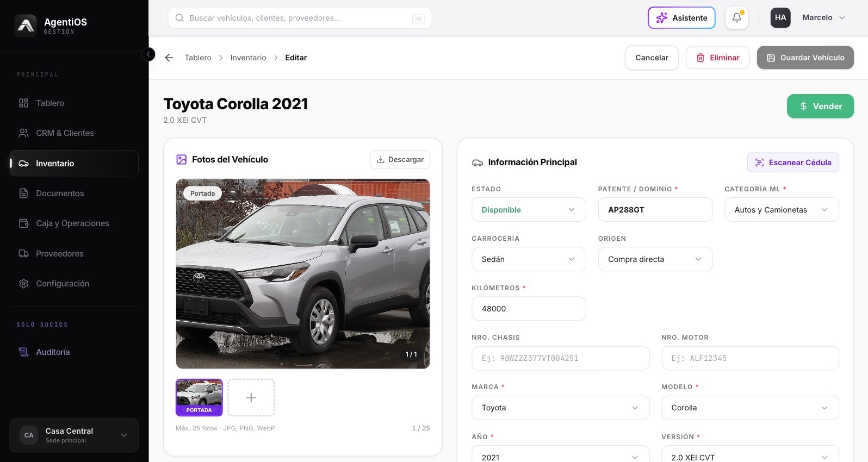This screenshot has height=462, width=868.
Task: Click the back arrow next to Tablero
Action: (x=169, y=58)
